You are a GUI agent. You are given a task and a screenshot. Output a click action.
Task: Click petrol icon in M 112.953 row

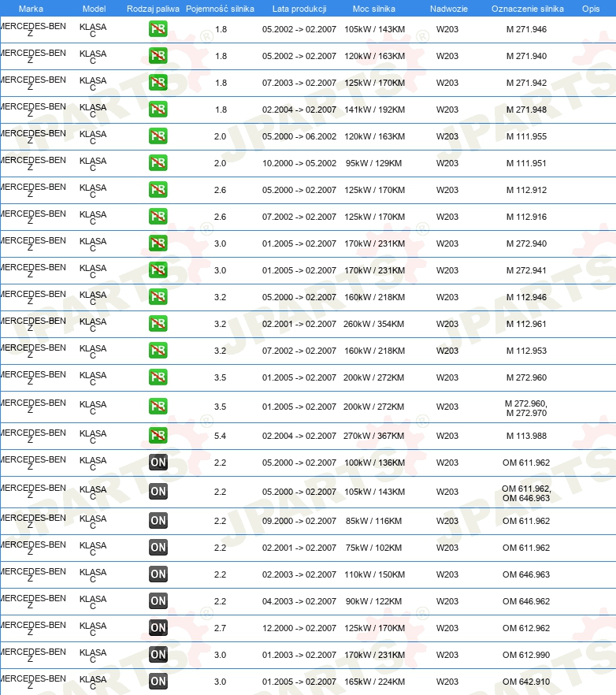pyautogui.click(x=158, y=350)
